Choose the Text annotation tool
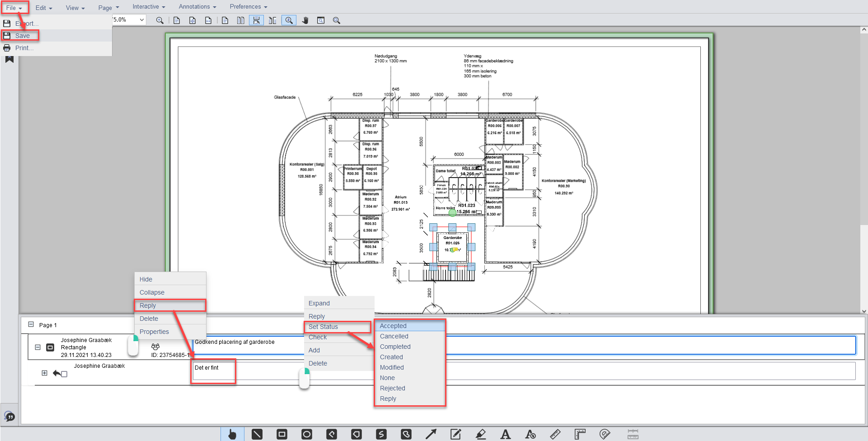 coord(506,434)
